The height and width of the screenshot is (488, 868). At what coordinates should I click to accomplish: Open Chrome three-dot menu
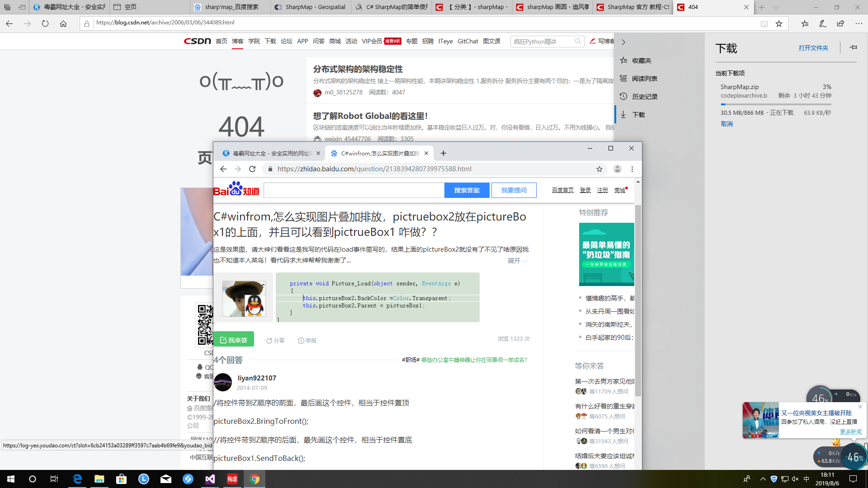tap(632, 169)
